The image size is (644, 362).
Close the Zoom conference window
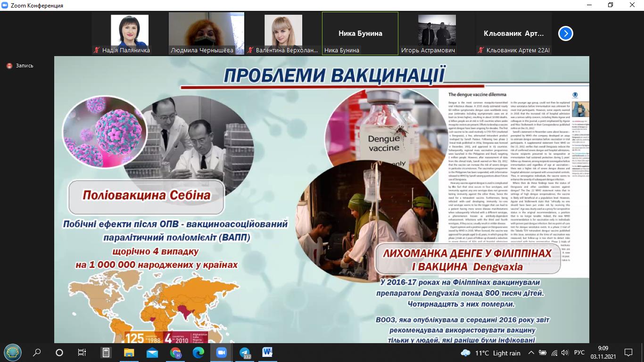(x=633, y=5)
